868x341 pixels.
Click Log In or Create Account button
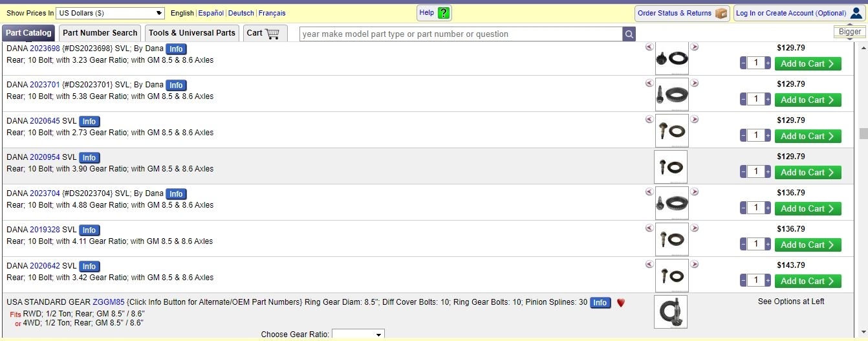coord(799,13)
